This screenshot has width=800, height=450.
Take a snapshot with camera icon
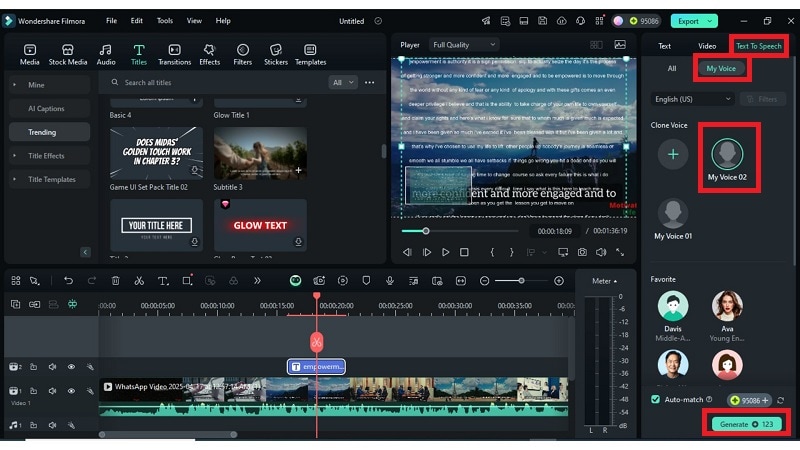click(x=582, y=252)
